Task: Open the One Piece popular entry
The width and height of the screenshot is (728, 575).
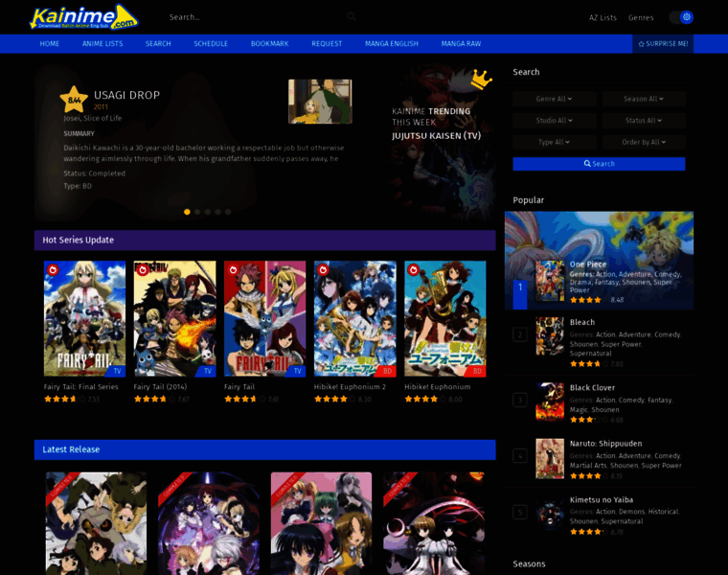Action: point(588,264)
